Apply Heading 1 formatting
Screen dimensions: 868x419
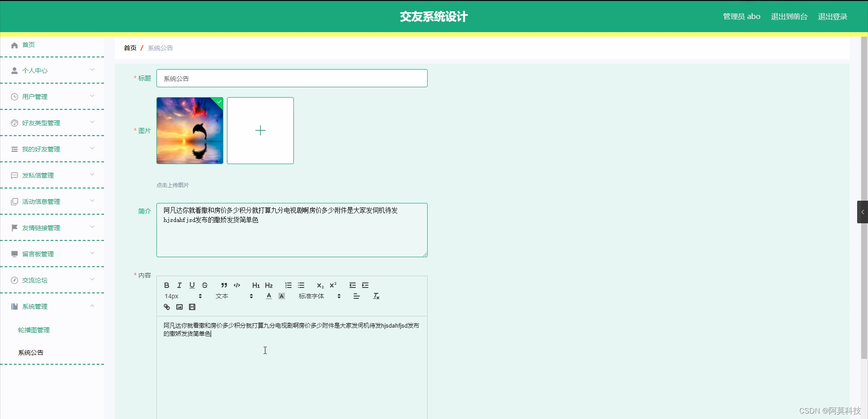click(256, 285)
